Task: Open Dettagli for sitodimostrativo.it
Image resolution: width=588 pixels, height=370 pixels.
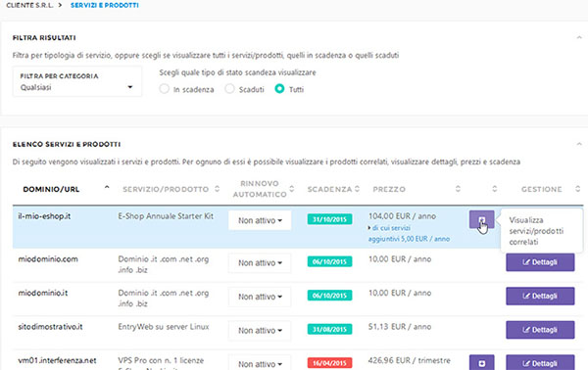Action: pyautogui.click(x=540, y=330)
